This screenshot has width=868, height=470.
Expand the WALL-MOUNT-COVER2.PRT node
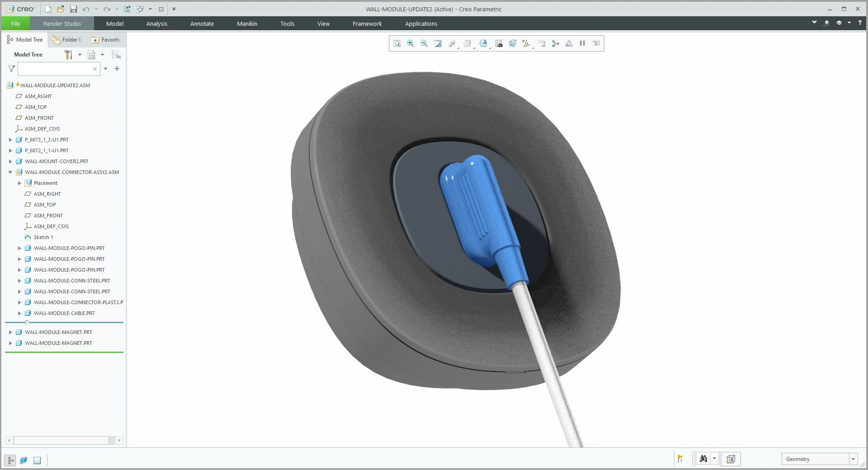point(10,161)
